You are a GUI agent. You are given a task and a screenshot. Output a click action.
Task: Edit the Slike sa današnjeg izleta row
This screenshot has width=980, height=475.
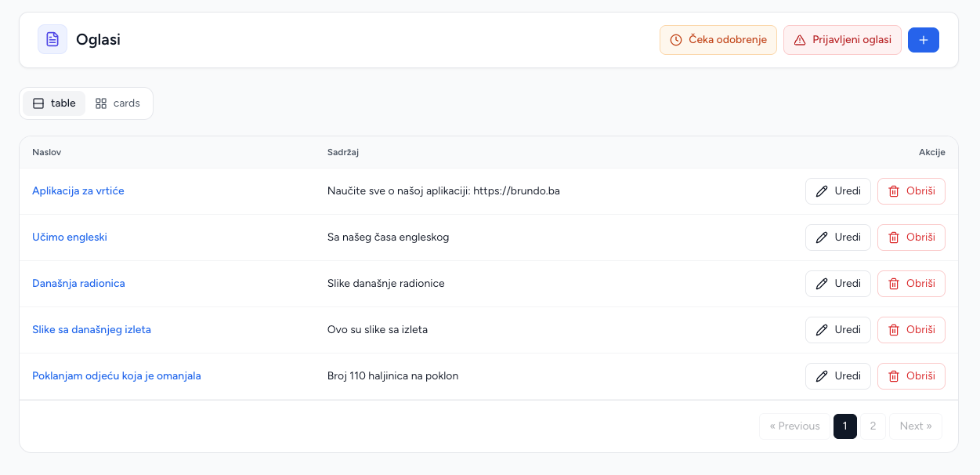click(838, 330)
